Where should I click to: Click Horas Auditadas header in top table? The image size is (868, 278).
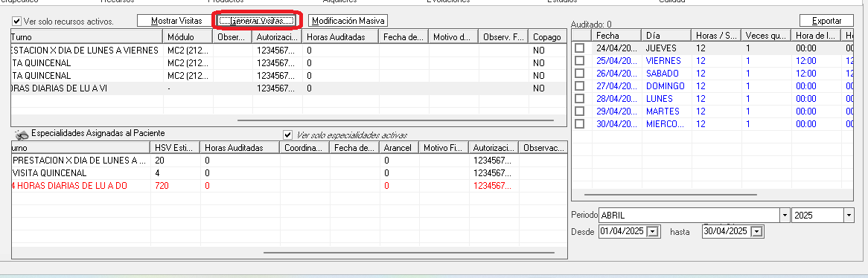(x=340, y=37)
